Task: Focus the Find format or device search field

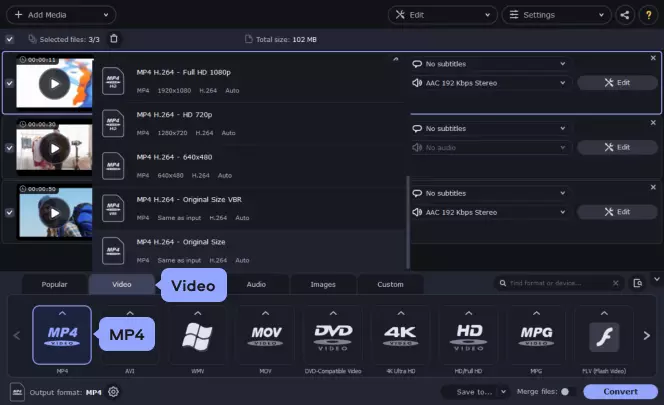Action: tap(557, 283)
